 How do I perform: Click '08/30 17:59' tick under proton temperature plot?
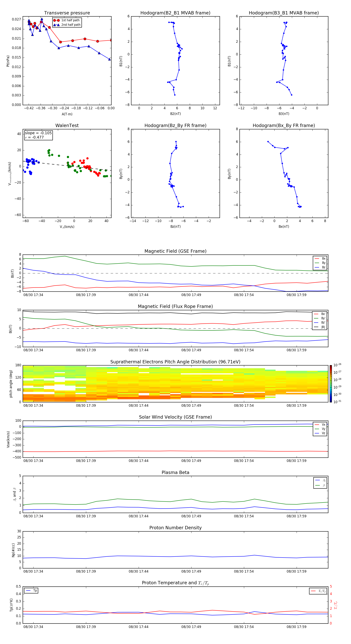296,627
